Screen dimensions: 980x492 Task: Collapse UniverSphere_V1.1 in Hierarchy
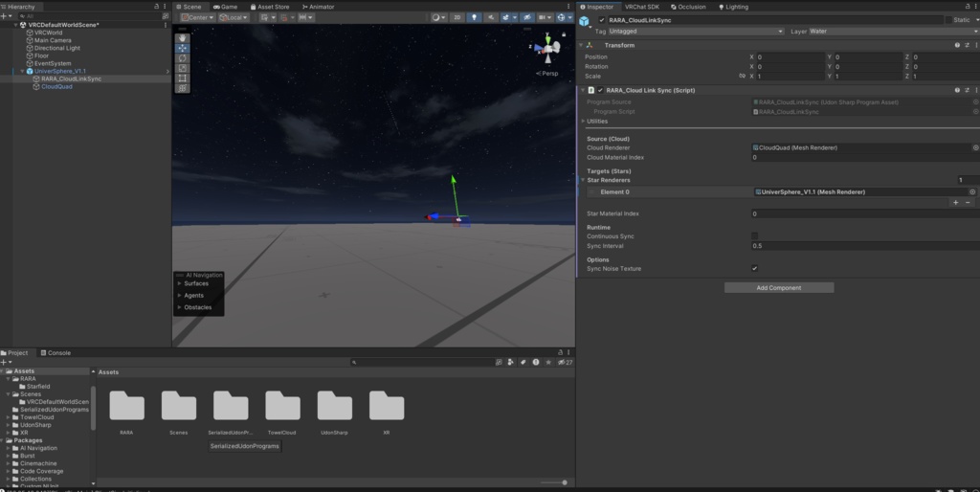[23, 71]
